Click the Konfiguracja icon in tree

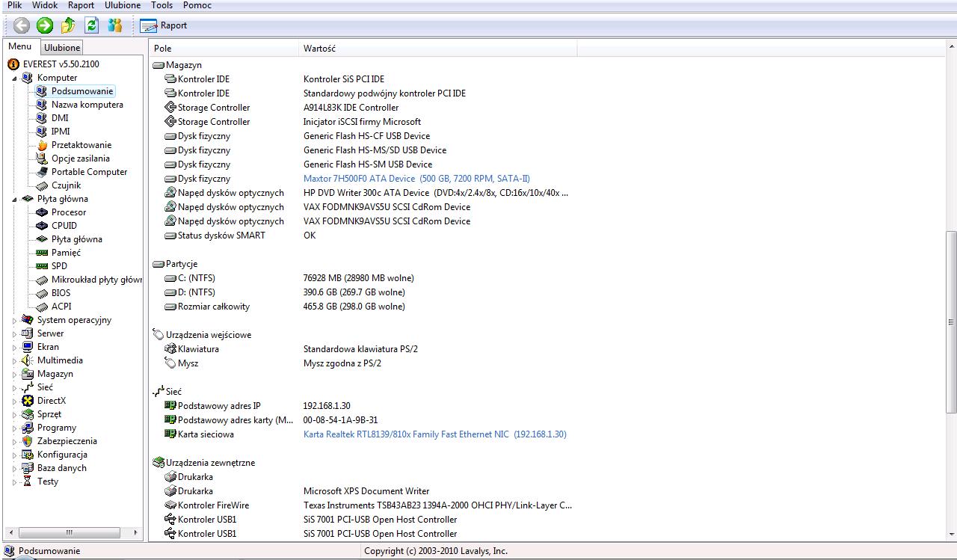[x=28, y=455]
